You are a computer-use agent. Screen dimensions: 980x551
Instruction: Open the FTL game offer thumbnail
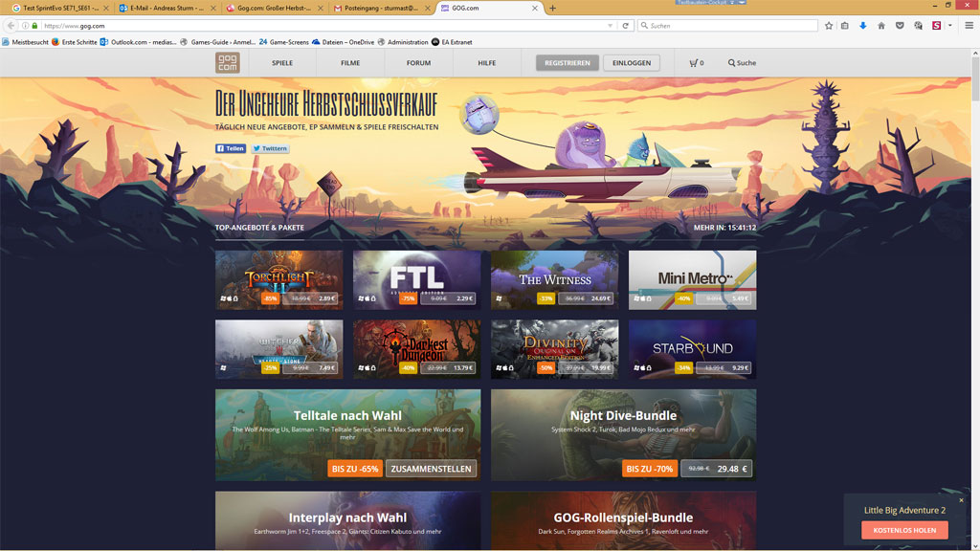(416, 279)
